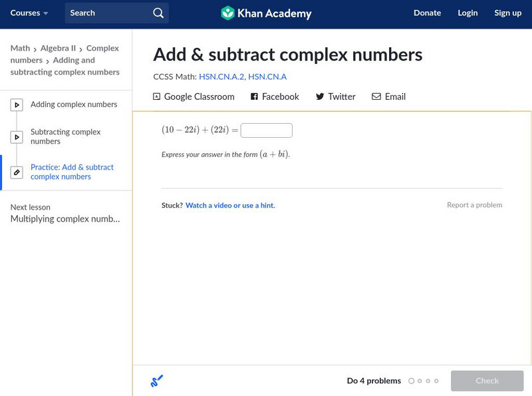
Task: Click the Google Classroom share icon
Action: [157, 97]
